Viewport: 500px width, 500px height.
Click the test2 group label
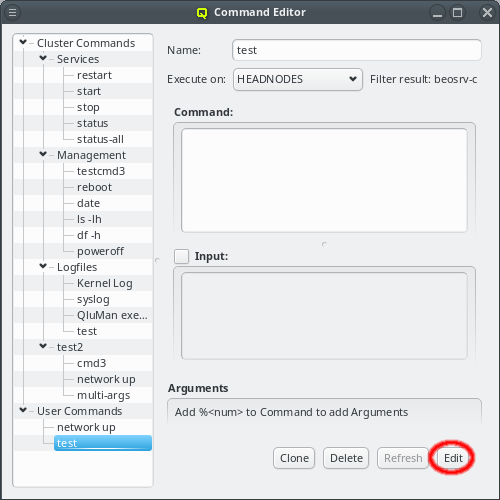tap(70, 347)
